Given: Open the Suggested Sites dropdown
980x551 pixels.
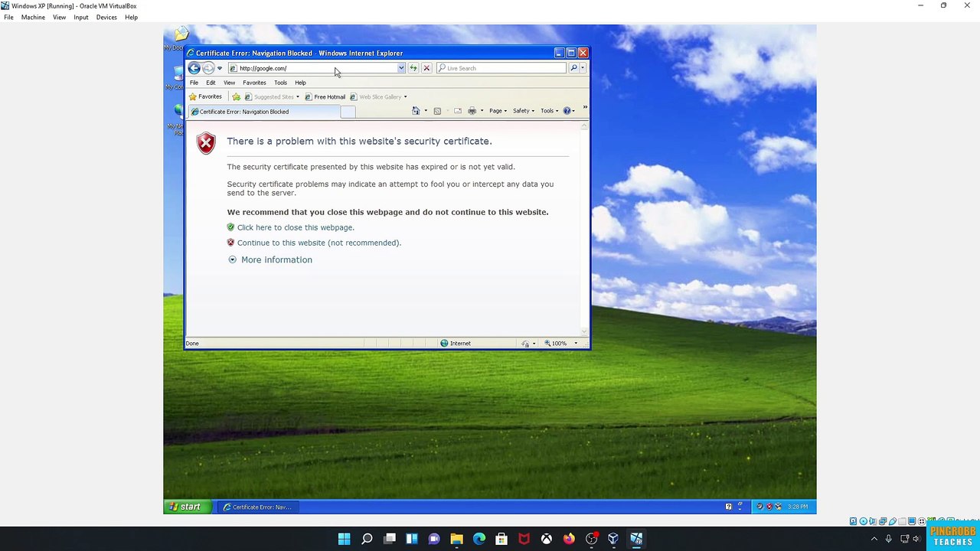Looking at the screenshot, I should [298, 96].
